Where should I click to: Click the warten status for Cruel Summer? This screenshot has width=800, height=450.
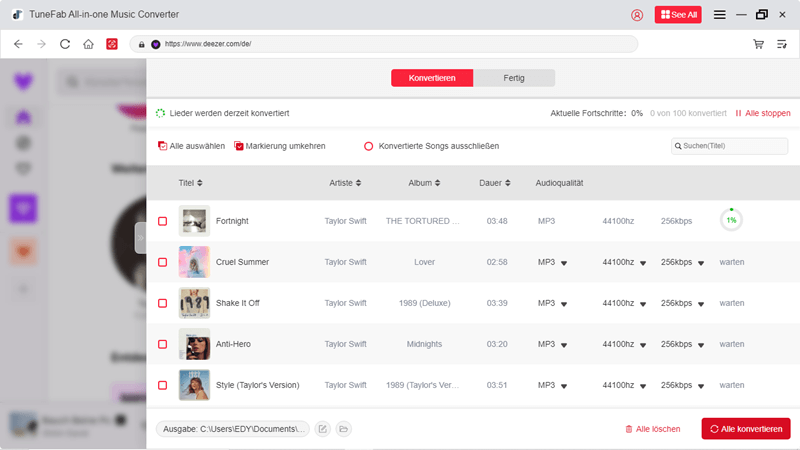click(x=732, y=262)
